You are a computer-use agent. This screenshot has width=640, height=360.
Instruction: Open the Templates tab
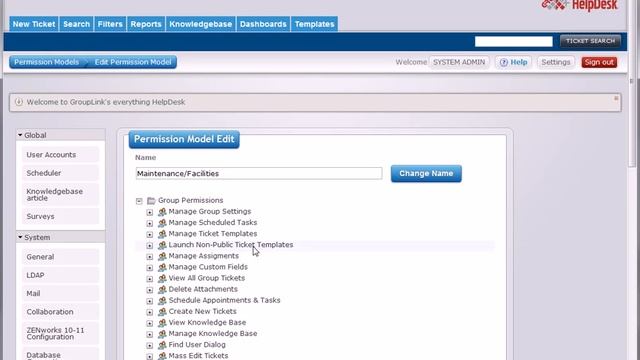(x=314, y=24)
